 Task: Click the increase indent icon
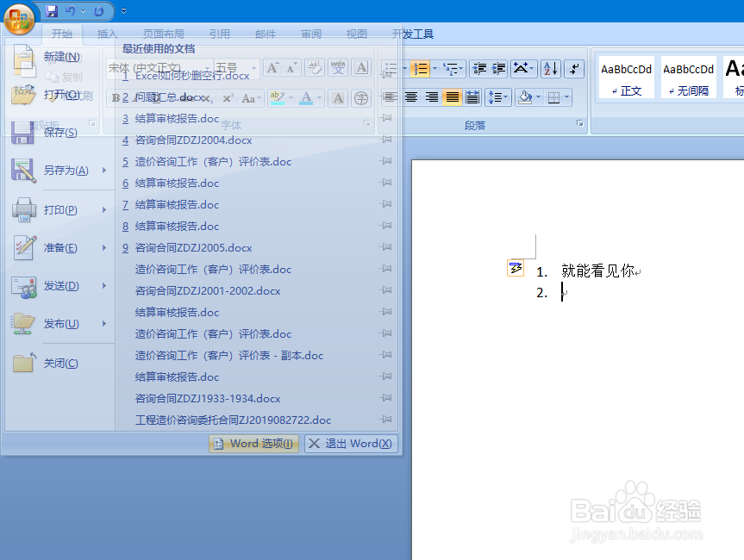(x=498, y=69)
